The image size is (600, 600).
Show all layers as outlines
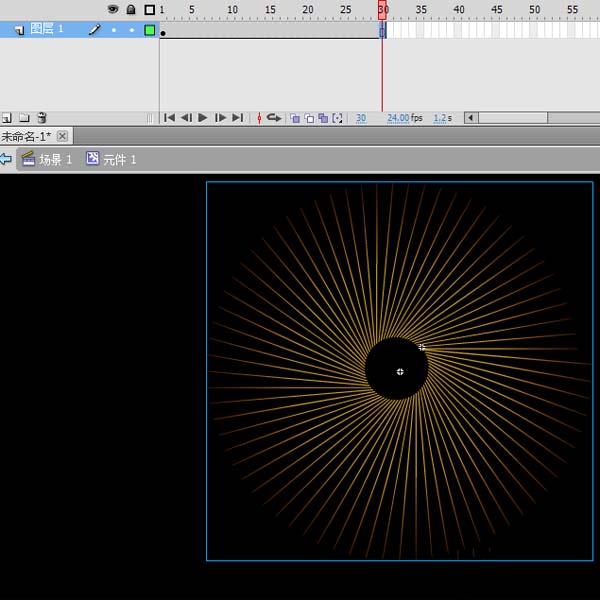click(149, 10)
